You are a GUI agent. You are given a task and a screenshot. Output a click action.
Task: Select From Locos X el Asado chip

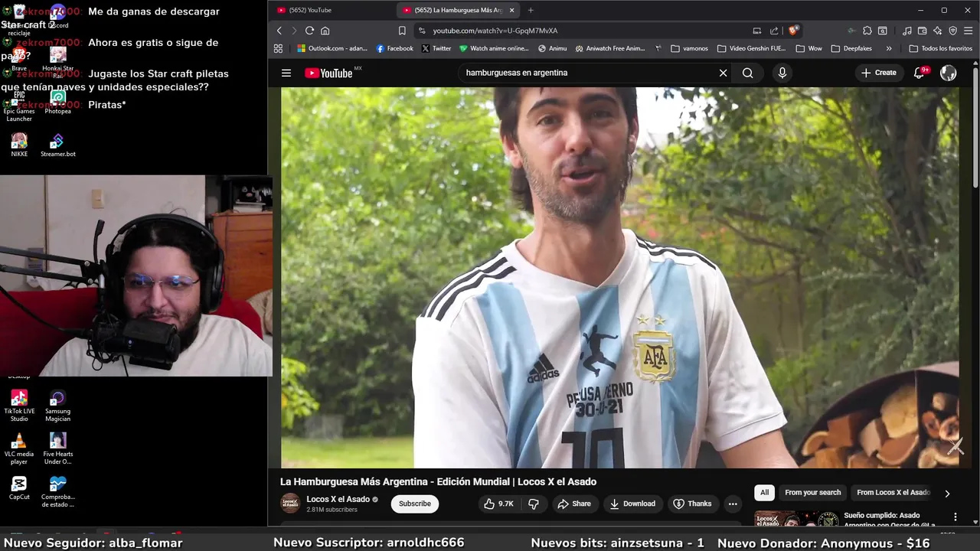pyautogui.click(x=893, y=493)
